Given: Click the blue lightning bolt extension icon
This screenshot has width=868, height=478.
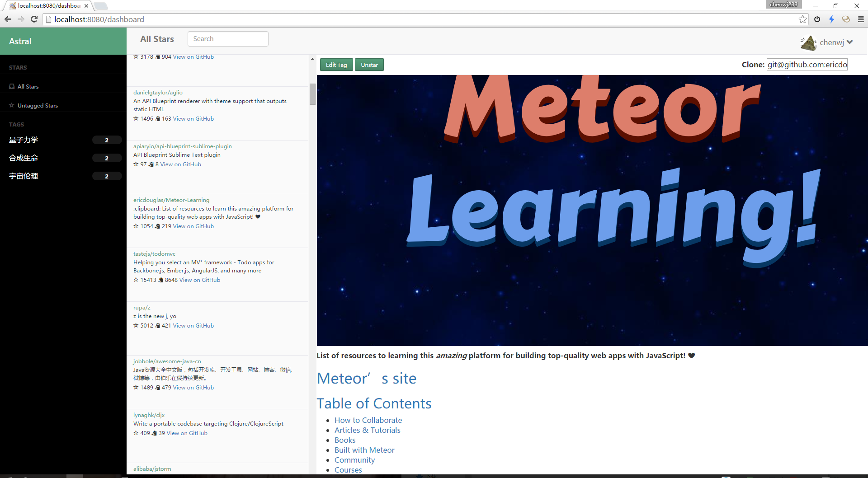Looking at the screenshot, I should click(831, 19).
